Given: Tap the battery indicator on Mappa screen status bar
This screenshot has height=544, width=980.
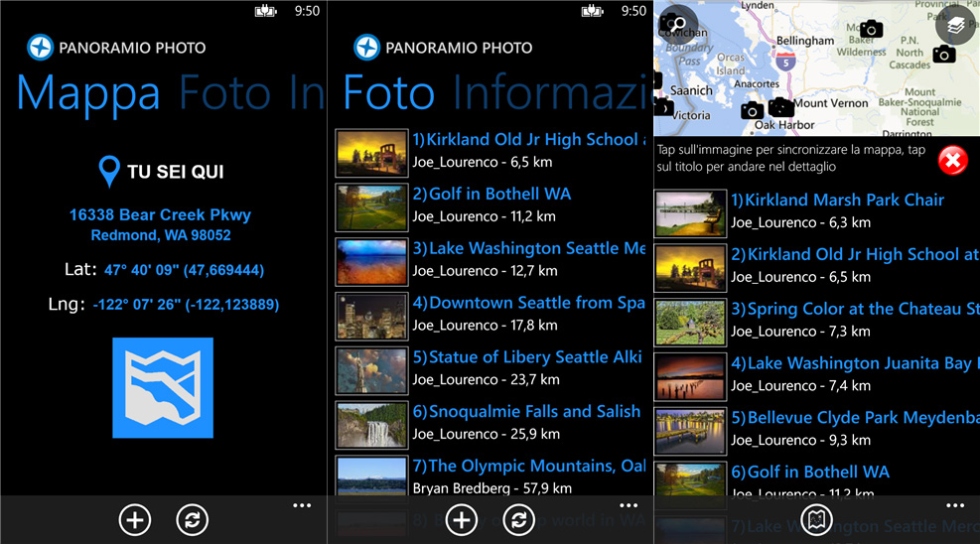Looking at the screenshot, I should tap(266, 11).
